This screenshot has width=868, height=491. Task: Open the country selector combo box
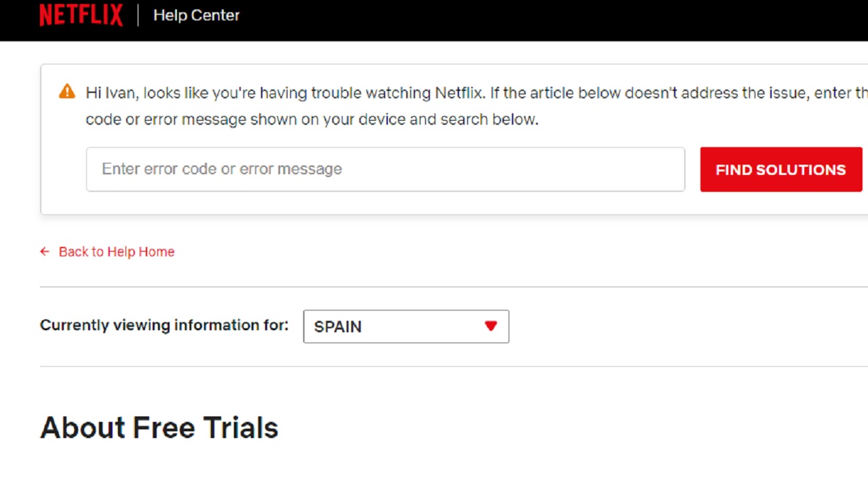coord(406,326)
